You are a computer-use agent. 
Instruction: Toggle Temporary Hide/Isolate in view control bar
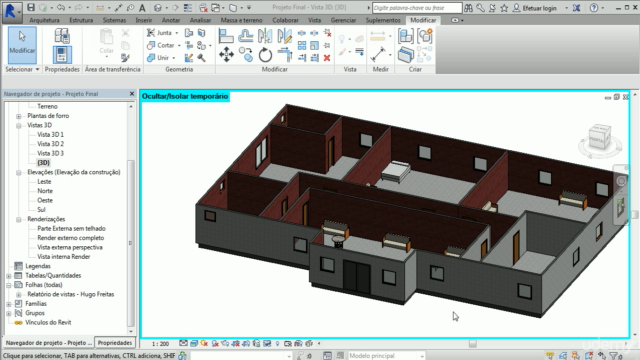click(x=267, y=344)
